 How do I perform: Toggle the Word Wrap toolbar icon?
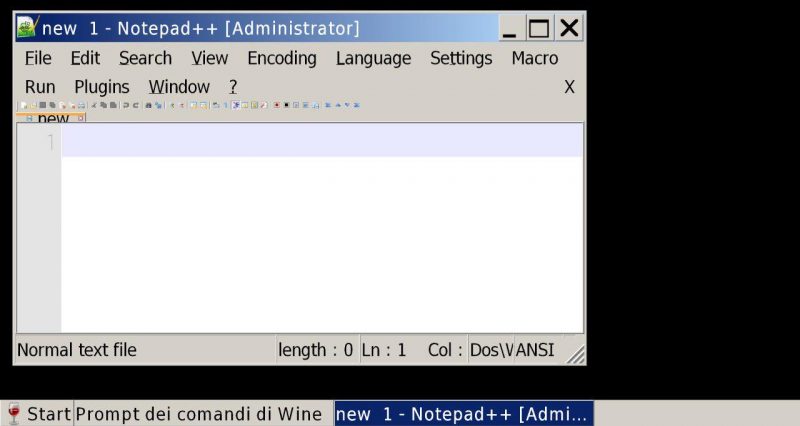pos(216,105)
